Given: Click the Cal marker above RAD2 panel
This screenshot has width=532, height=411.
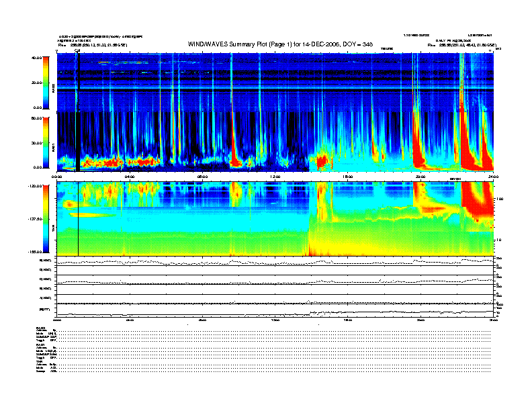Looking at the screenshot, I should [x=77, y=50].
